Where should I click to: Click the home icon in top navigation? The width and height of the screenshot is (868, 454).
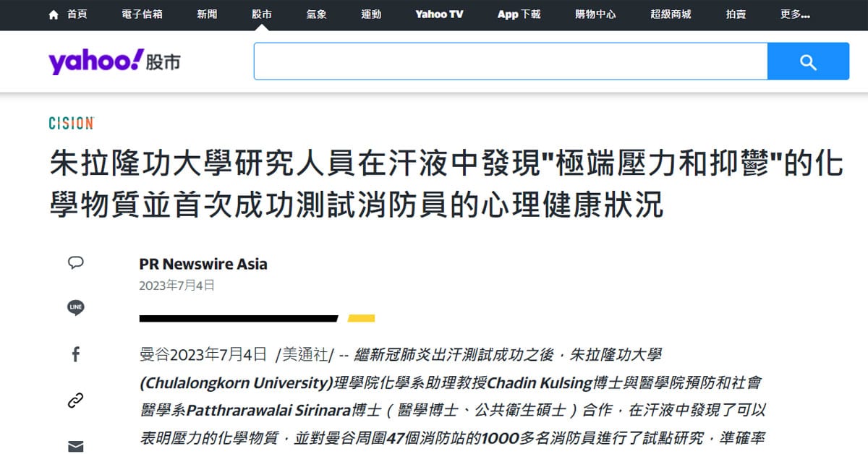54,14
